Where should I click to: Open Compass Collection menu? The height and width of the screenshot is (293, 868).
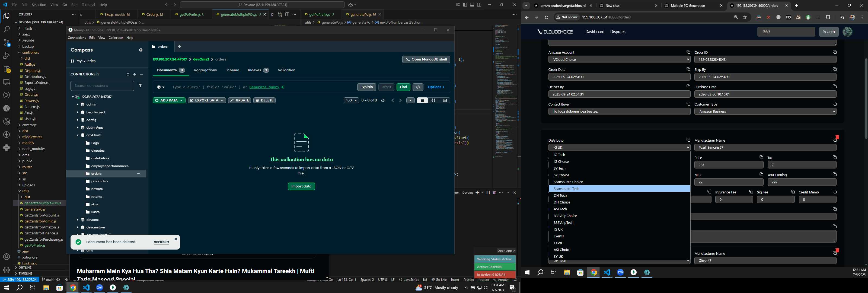click(x=116, y=38)
